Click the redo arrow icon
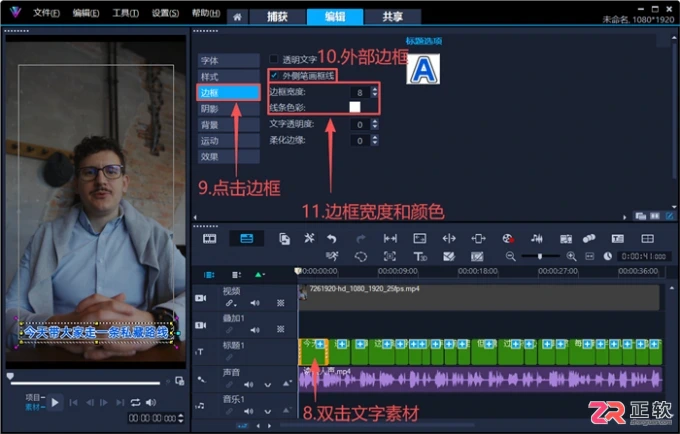680x434 pixels. tap(361, 238)
